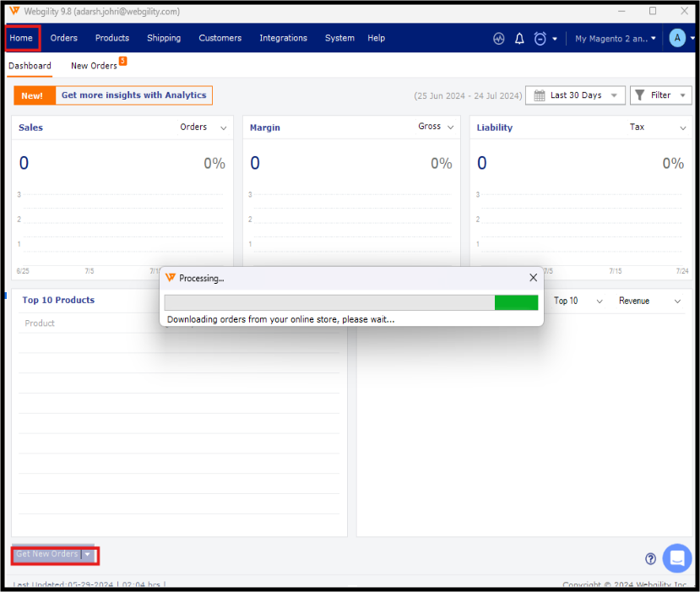Click the Top 10 Products heading
Screen dimensions: 700x592
click(x=58, y=300)
